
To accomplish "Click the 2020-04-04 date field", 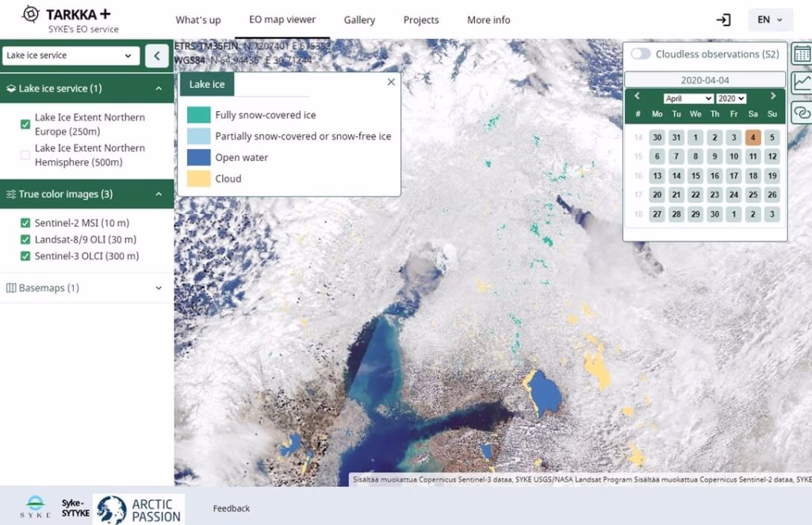I will 705,80.
